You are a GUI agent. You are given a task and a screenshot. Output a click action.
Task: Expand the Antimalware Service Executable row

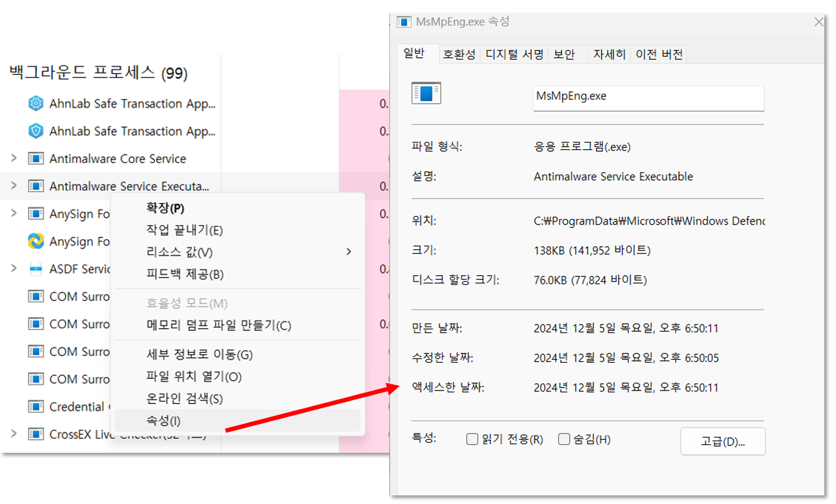[14, 186]
